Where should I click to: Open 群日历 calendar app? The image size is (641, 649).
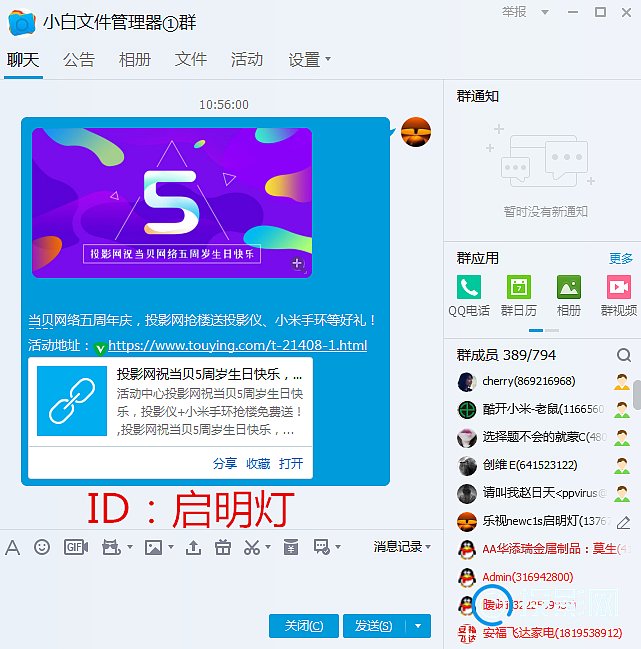pos(519,295)
